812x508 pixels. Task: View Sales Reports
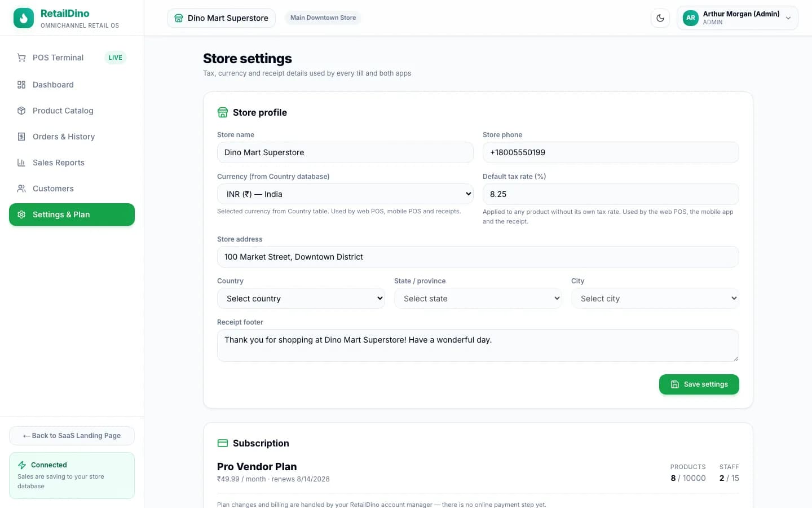pyautogui.click(x=72, y=163)
